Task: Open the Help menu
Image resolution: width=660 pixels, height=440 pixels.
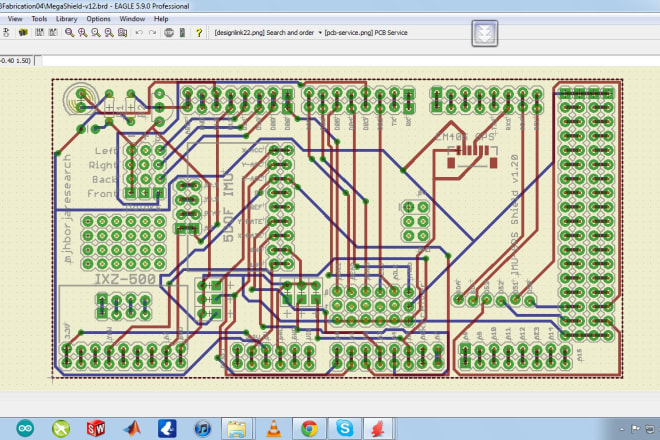Action: click(161, 19)
